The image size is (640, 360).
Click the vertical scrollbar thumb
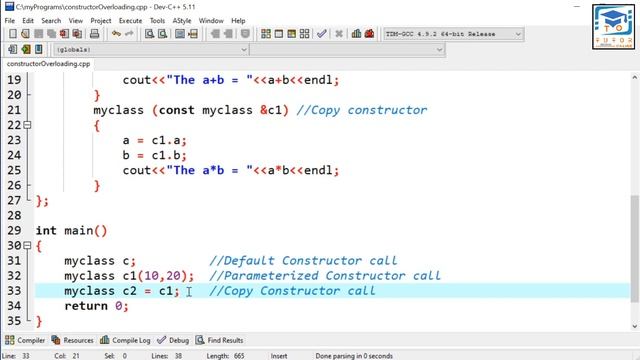point(634,249)
